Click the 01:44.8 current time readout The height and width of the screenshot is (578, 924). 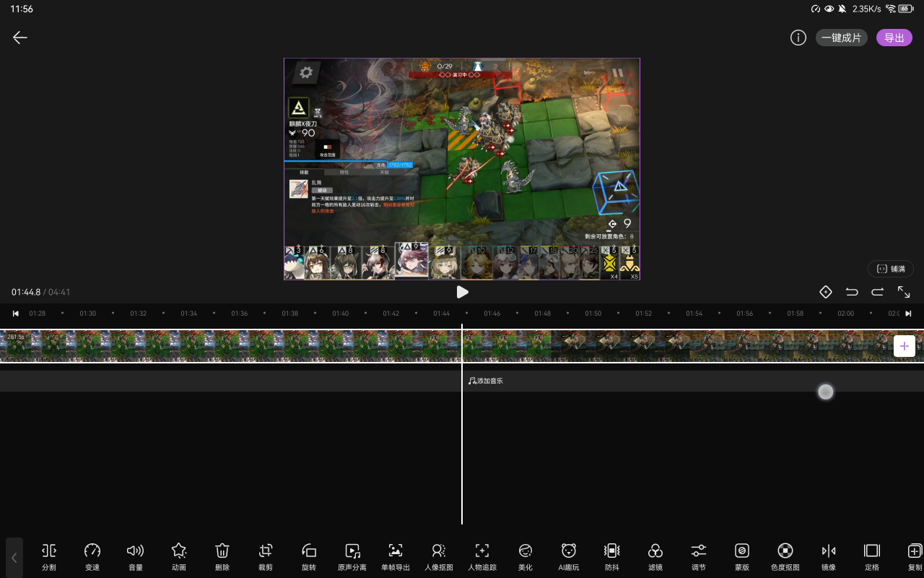point(26,292)
